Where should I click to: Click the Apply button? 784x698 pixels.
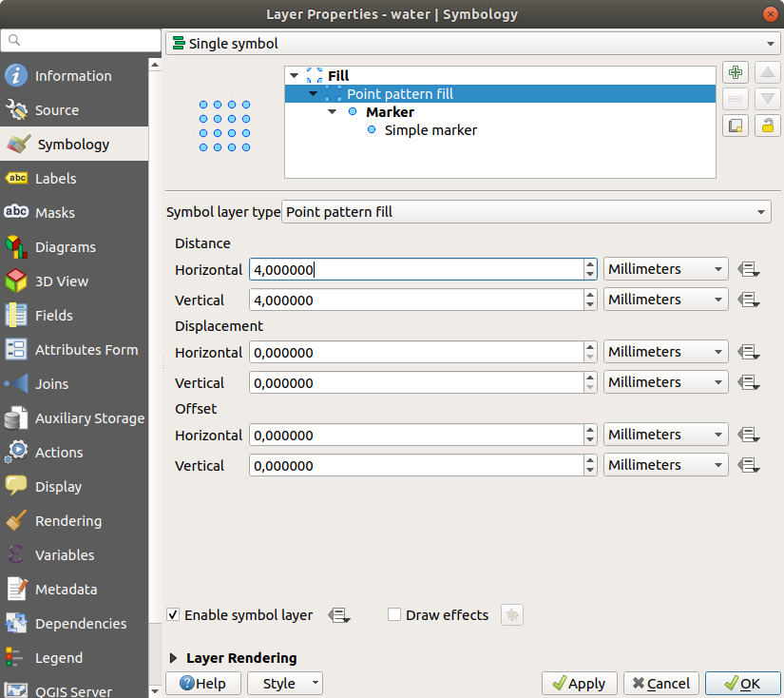pos(580,684)
